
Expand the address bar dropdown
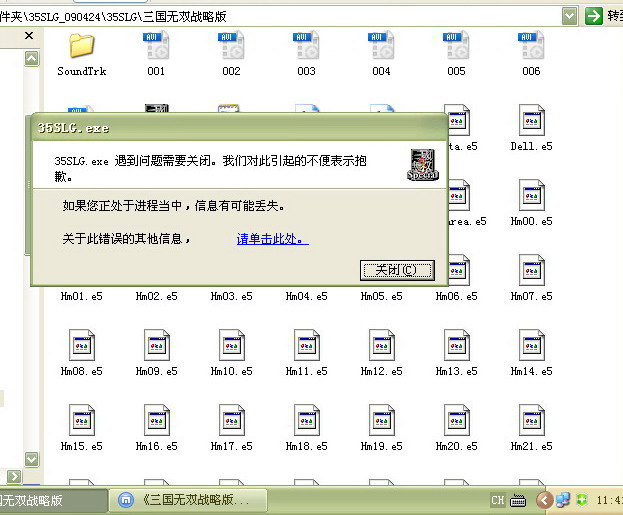[x=569, y=16]
